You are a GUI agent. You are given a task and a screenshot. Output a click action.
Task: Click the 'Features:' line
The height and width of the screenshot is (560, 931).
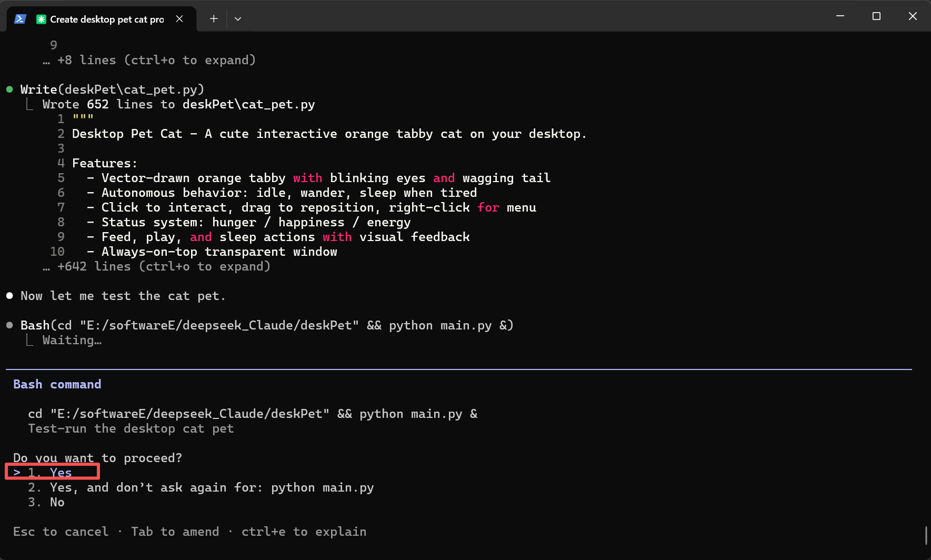(105, 163)
